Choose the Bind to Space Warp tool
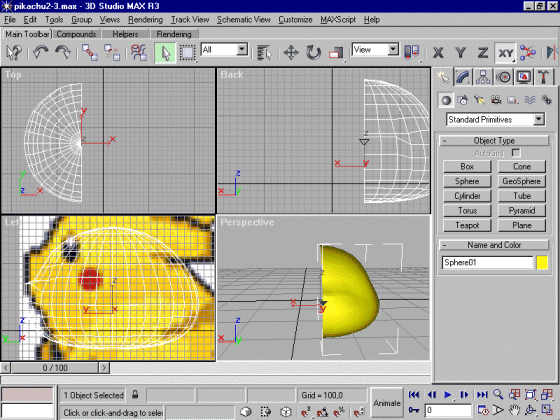 pyautogui.click(x=139, y=52)
